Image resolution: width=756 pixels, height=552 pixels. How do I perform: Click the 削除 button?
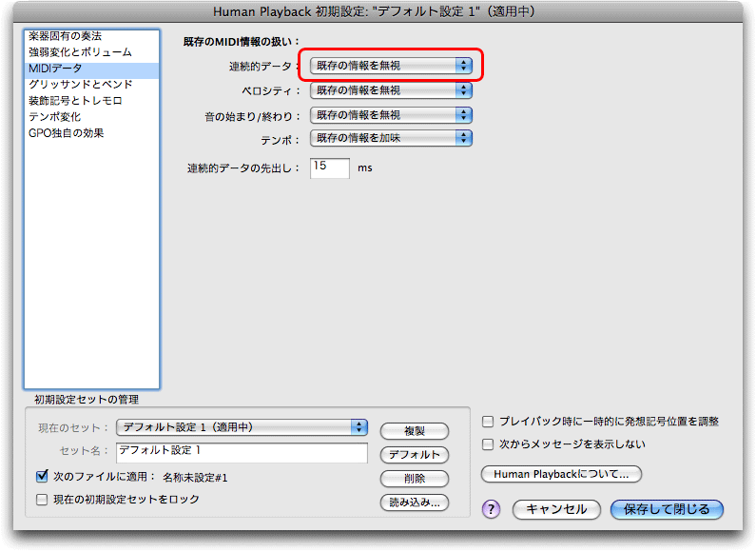(x=415, y=479)
